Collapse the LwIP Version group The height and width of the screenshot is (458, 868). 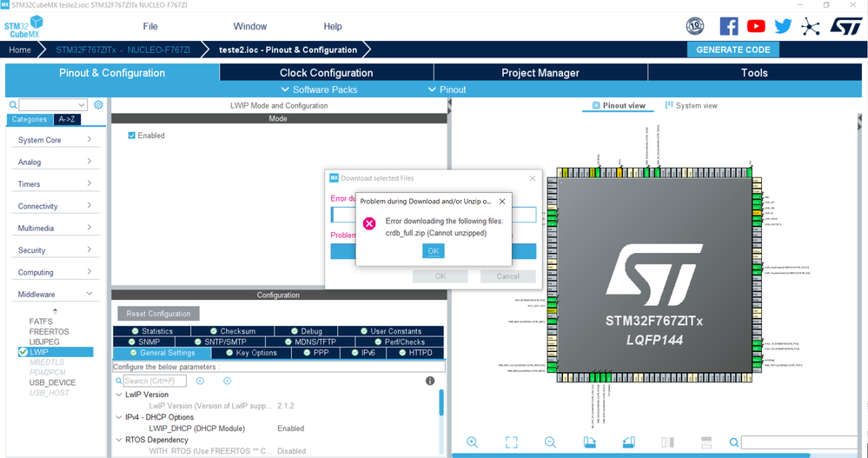(118, 395)
